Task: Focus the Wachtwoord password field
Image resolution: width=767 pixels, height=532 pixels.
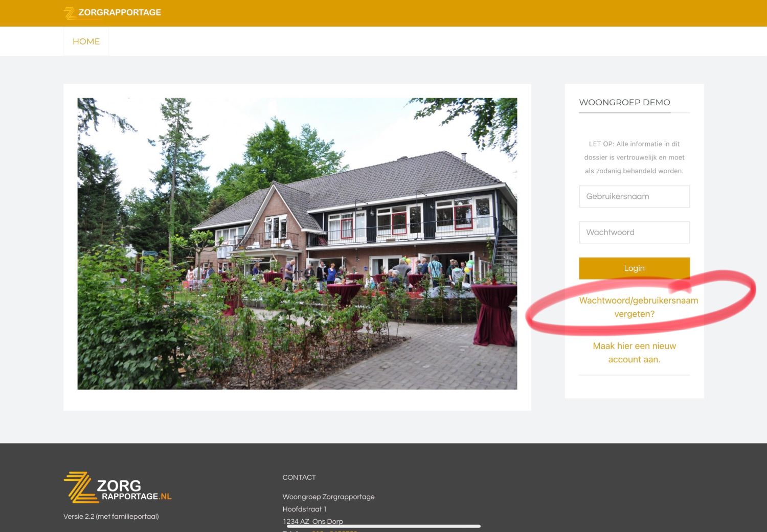Action: point(634,232)
